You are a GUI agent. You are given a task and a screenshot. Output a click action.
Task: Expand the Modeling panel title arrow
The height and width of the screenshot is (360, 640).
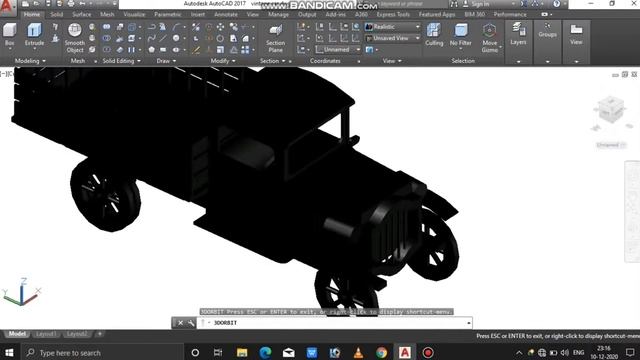(44, 61)
